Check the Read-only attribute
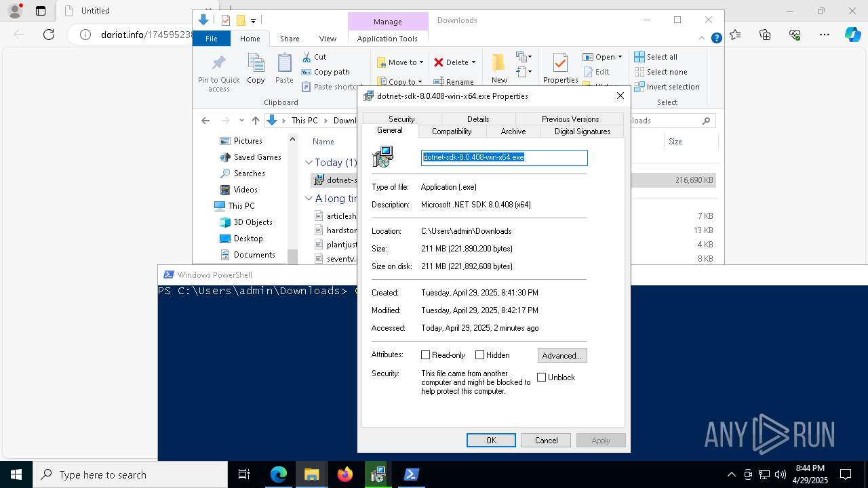This screenshot has height=488, width=868. click(426, 355)
